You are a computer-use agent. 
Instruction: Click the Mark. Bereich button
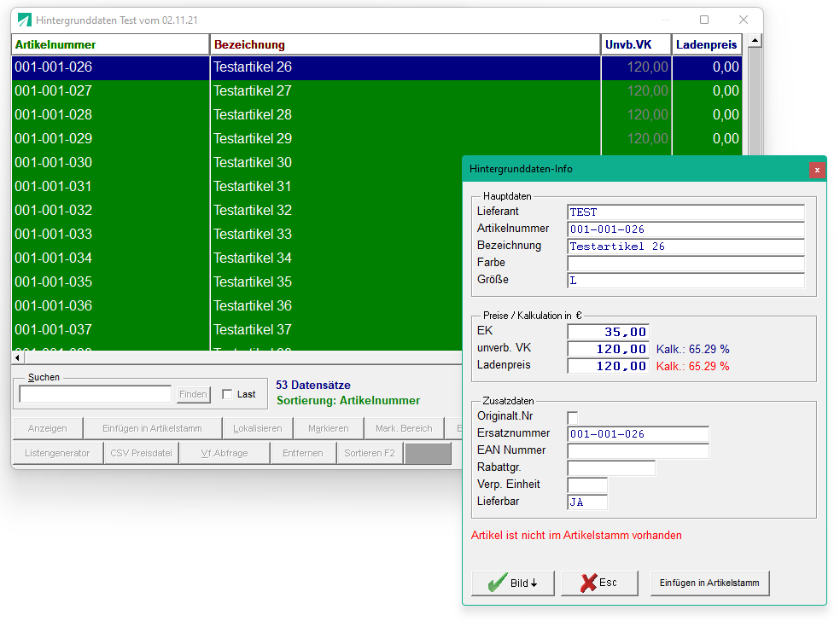pos(404,428)
